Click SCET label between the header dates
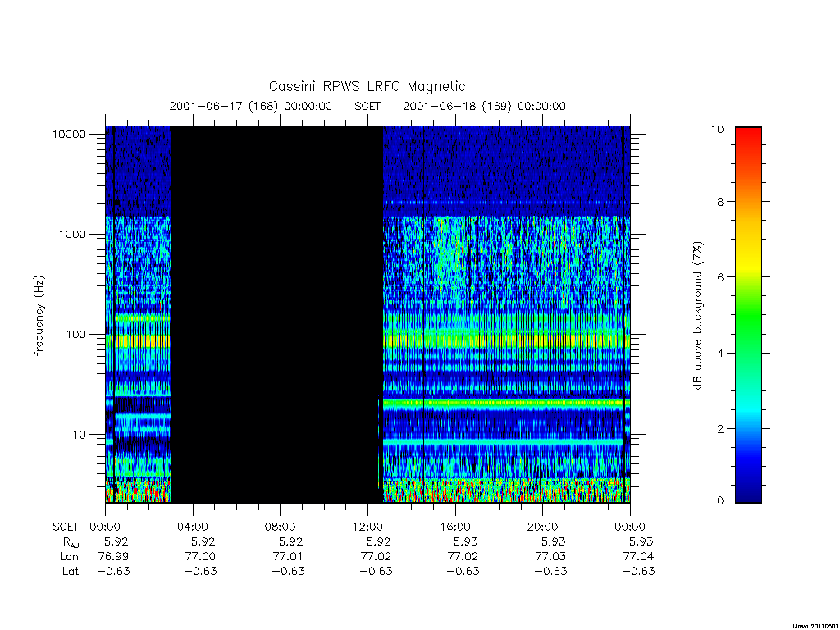The image size is (840, 630). pos(367,106)
